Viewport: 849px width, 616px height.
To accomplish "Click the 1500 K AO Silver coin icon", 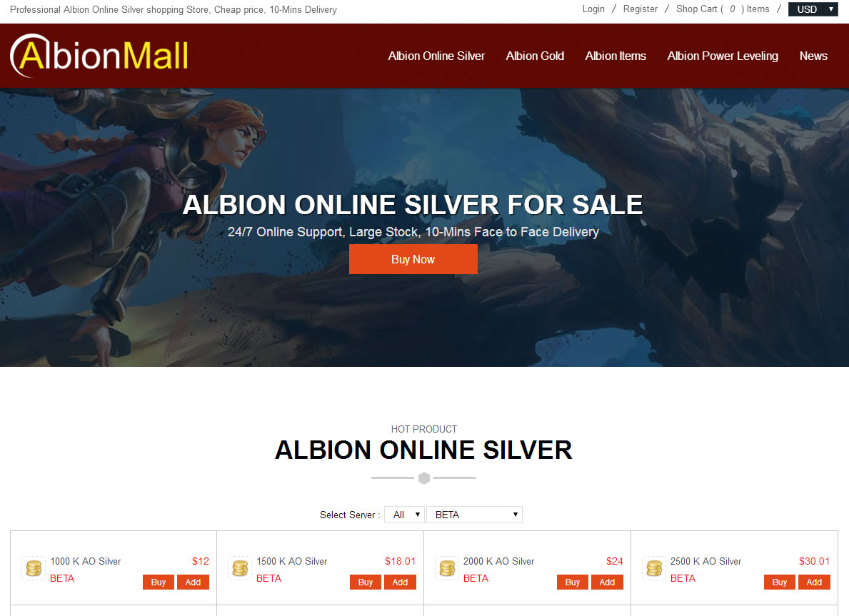I will coord(240,568).
